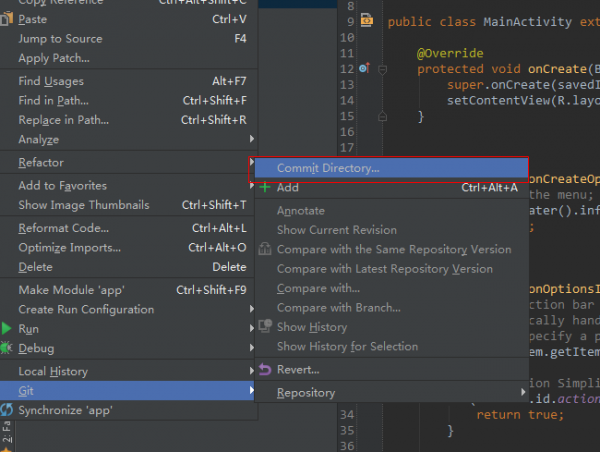The width and height of the screenshot is (600, 452).
Task: Click the green plus Add icon
Action: coord(265,187)
